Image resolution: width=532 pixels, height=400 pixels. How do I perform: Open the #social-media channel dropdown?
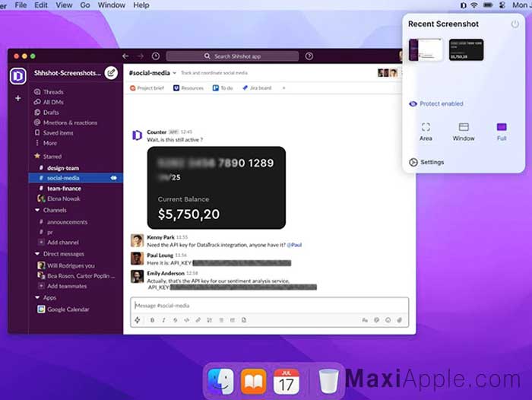[174, 73]
